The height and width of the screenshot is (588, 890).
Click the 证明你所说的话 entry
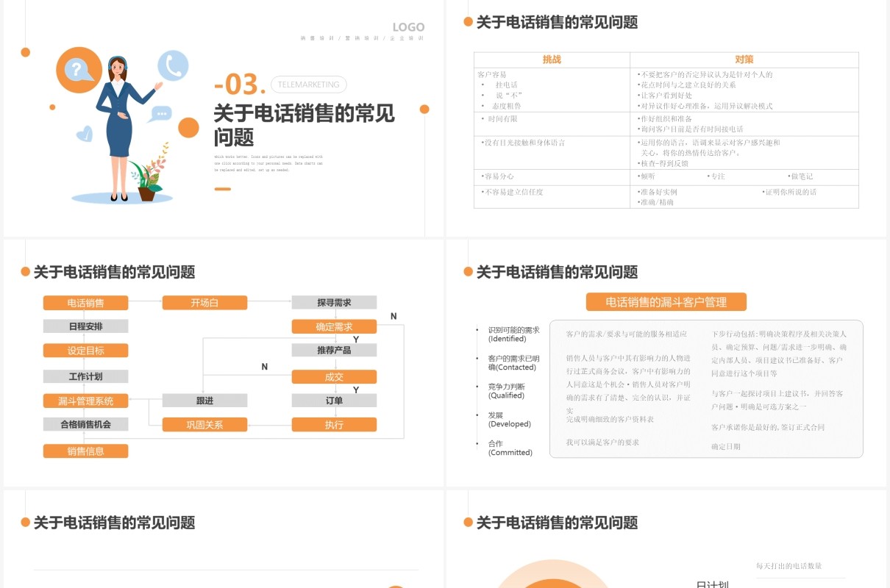point(789,192)
